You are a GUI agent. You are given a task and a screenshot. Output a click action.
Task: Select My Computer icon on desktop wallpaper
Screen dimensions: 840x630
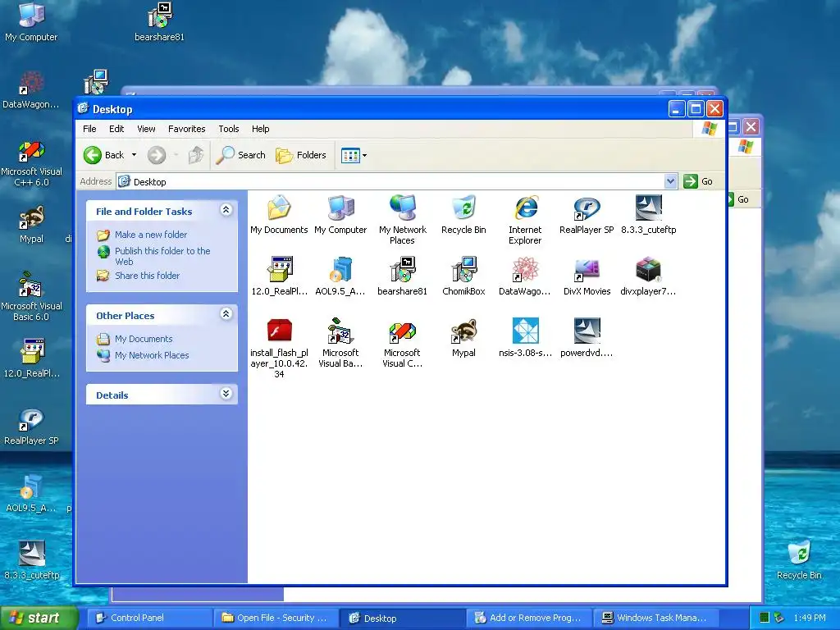[x=31, y=21]
